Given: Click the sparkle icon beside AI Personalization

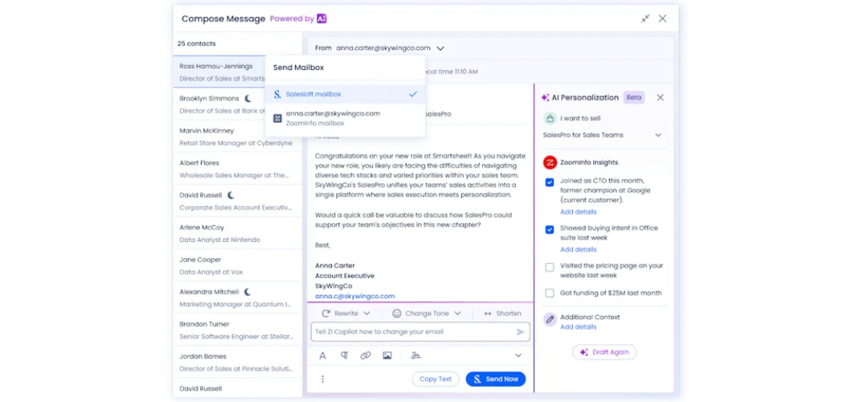Looking at the screenshot, I should point(545,97).
